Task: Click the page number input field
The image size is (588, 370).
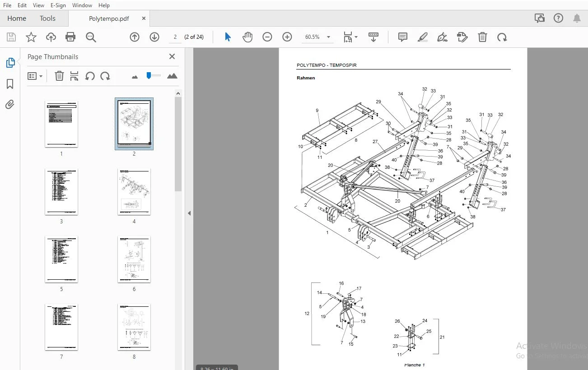Action: (x=175, y=37)
